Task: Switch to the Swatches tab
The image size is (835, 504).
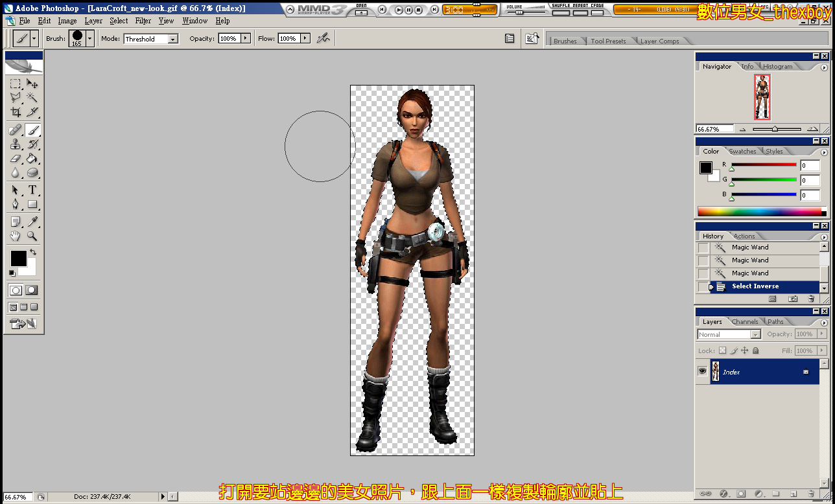Action: pos(742,152)
